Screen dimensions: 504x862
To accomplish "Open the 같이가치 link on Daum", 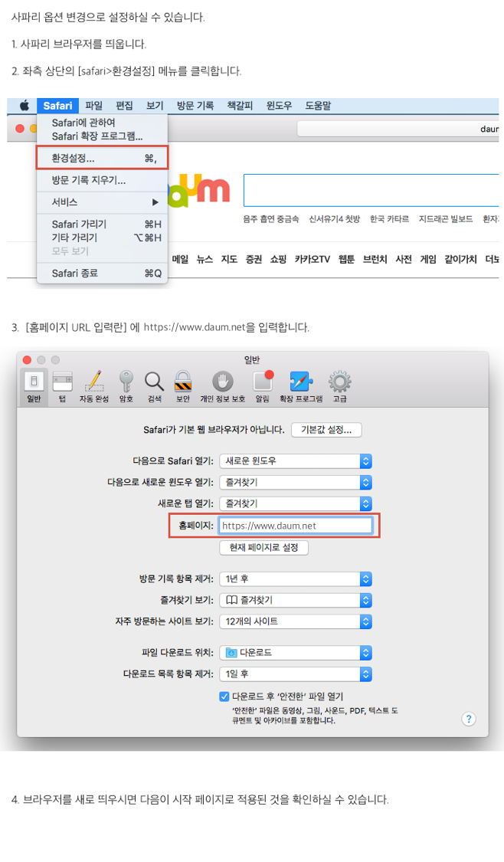I will click(x=460, y=260).
